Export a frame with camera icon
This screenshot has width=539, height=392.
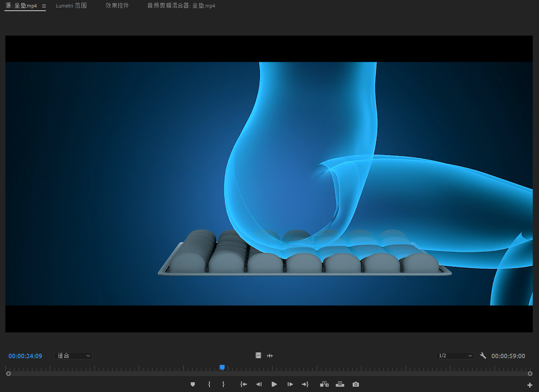(356, 384)
